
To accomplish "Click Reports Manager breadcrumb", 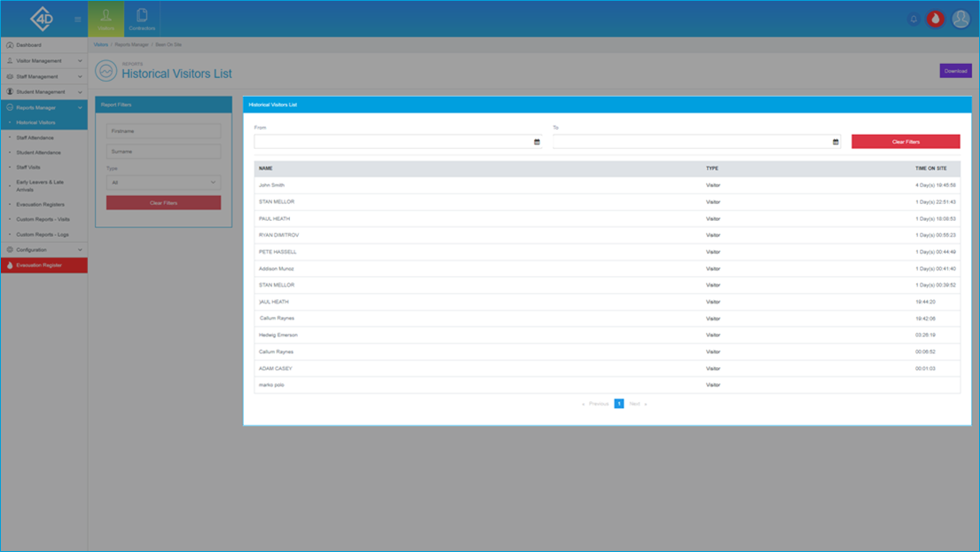I will coord(131,44).
